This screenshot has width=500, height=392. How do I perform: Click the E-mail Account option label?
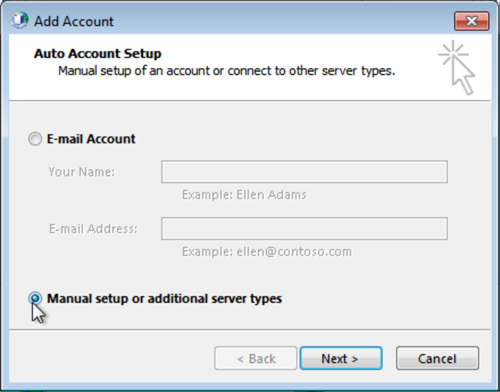coord(91,139)
